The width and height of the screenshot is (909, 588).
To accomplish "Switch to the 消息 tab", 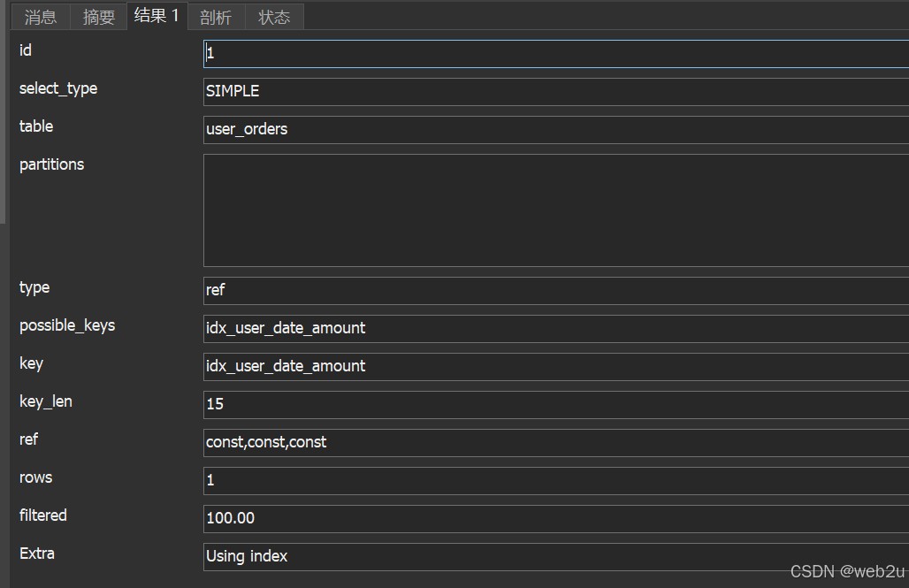I will 41,17.
